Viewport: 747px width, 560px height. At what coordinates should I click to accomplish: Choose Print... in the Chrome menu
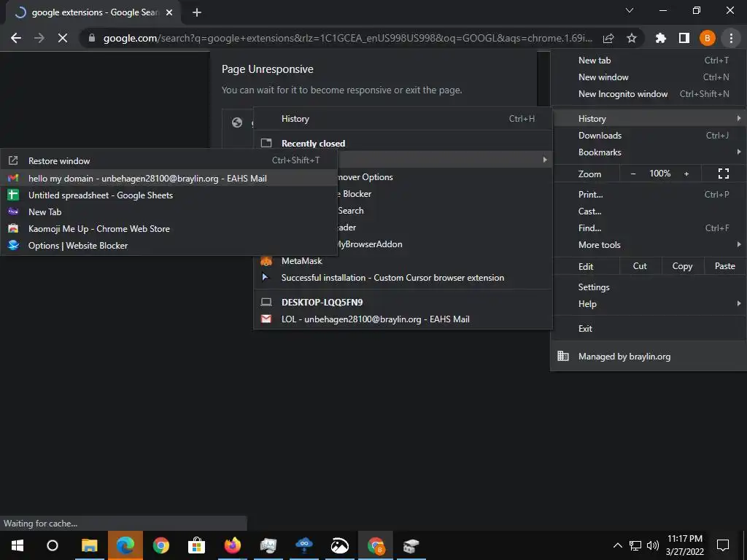click(649, 194)
